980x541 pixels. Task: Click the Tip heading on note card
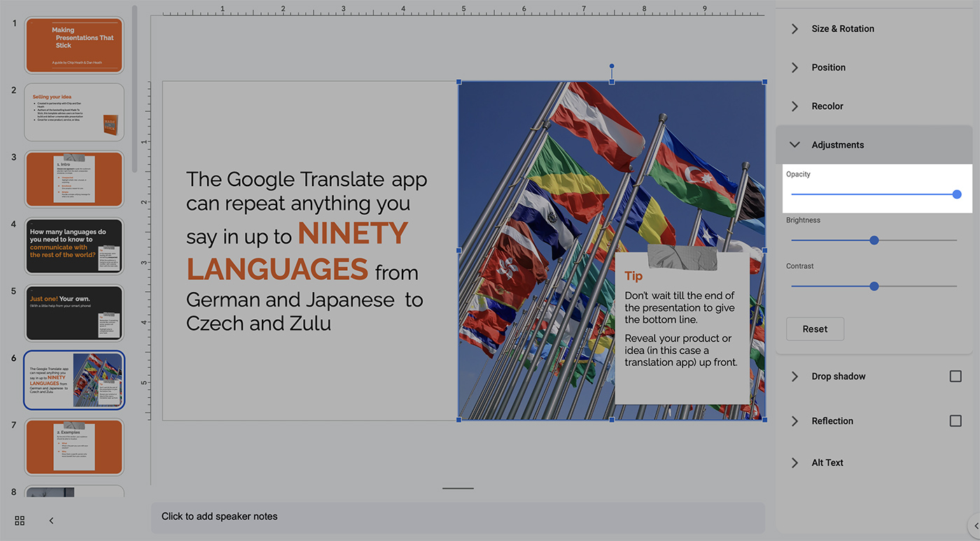[633, 276]
